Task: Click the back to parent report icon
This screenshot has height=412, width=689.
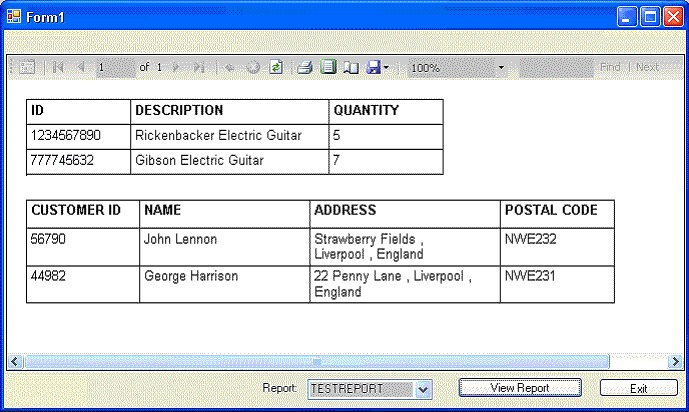Action: click(229, 67)
